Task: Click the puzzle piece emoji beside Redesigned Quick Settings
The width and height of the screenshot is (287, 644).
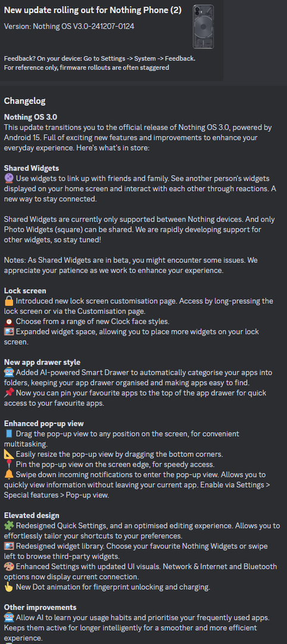Action: click(8, 526)
